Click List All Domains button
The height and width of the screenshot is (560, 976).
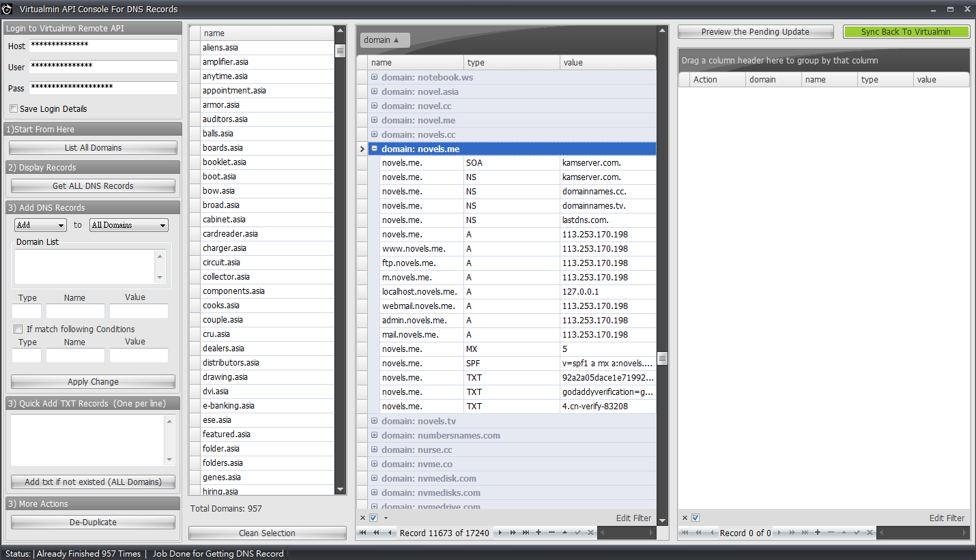point(93,147)
